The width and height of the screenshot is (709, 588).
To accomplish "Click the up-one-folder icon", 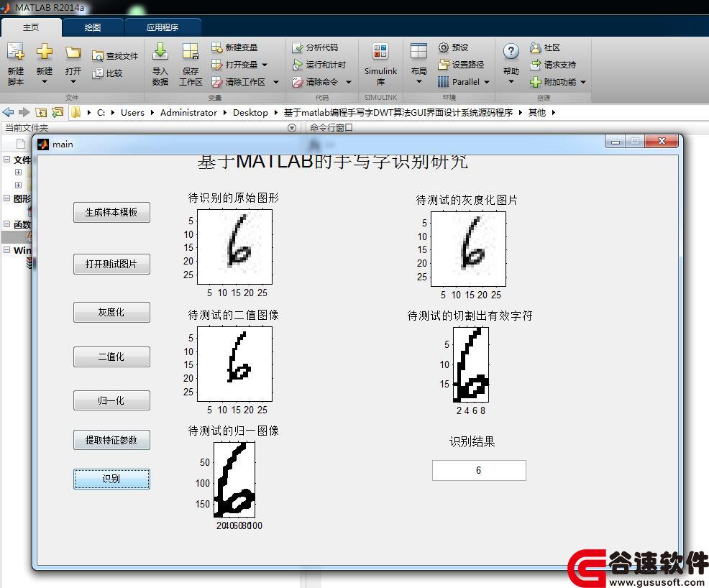I will click(x=41, y=112).
